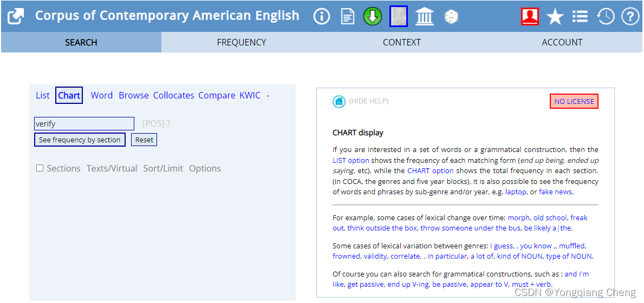
Task: Switch to the FREQUENCY tab
Action: (242, 42)
